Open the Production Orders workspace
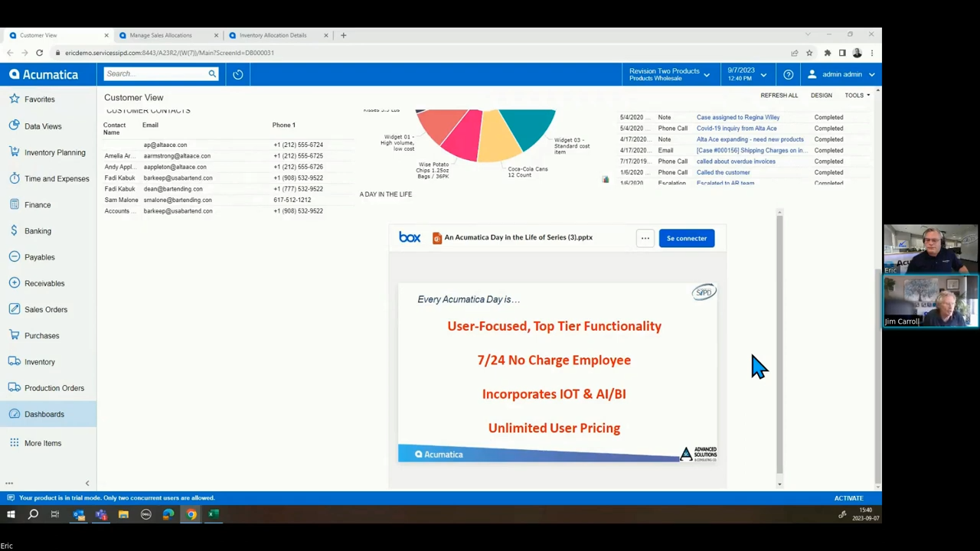 (x=54, y=388)
